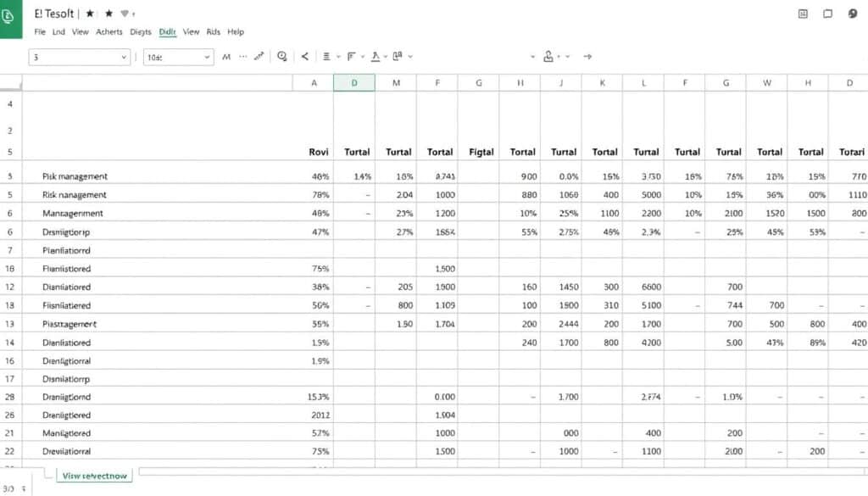
Task: Open the Acherts menu
Action: (x=108, y=32)
